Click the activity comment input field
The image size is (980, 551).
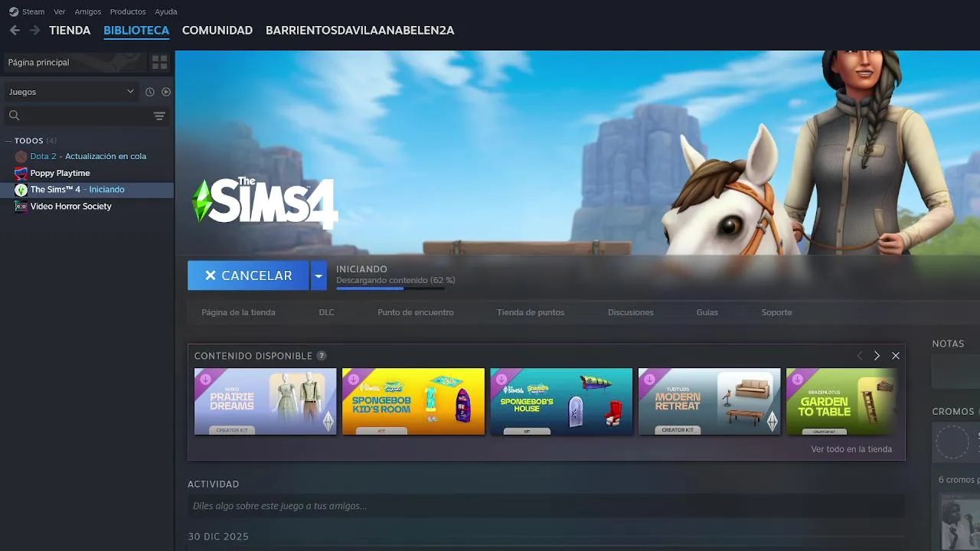546,506
